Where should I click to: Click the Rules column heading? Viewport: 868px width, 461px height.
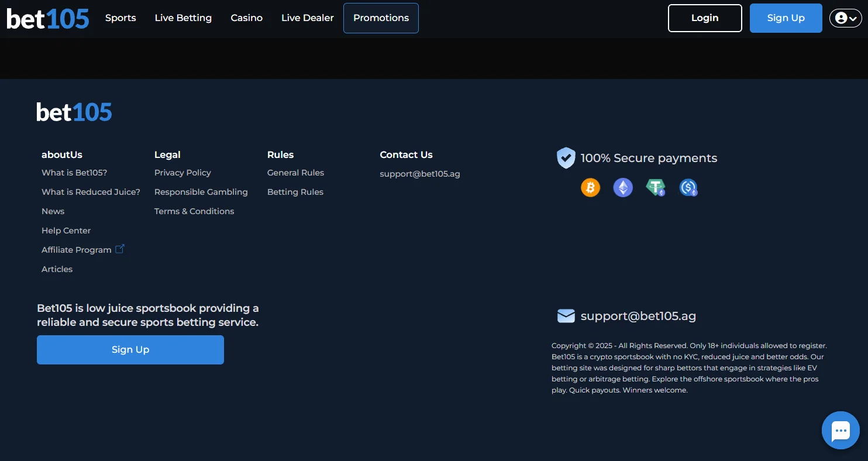pos(280,154)
